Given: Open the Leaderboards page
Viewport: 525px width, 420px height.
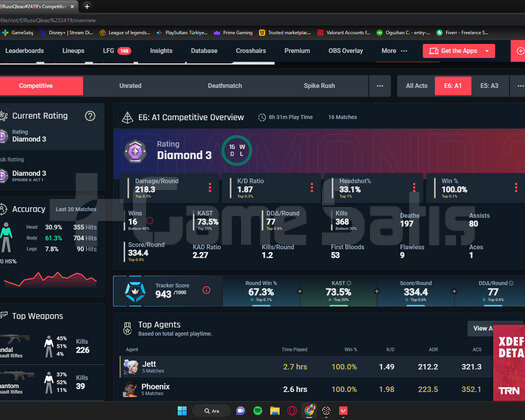Looking at the screenshot, I should click(x=24, y=51).
